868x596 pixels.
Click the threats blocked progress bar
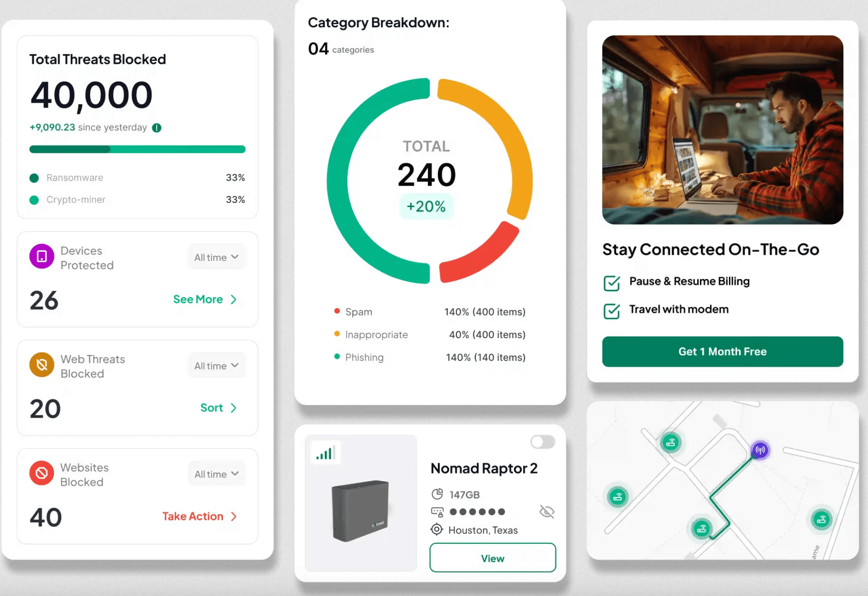point(137,149)
